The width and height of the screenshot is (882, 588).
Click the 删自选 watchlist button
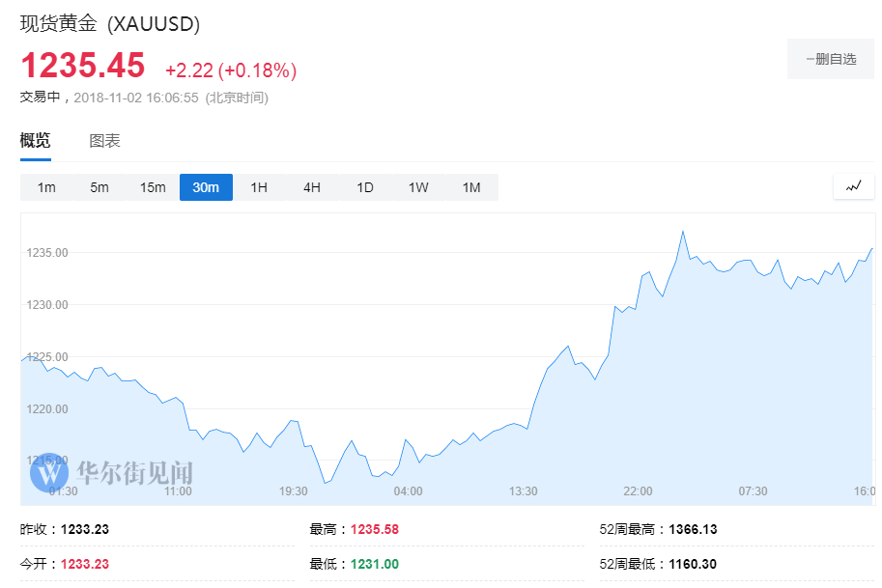tap(830, 59)
